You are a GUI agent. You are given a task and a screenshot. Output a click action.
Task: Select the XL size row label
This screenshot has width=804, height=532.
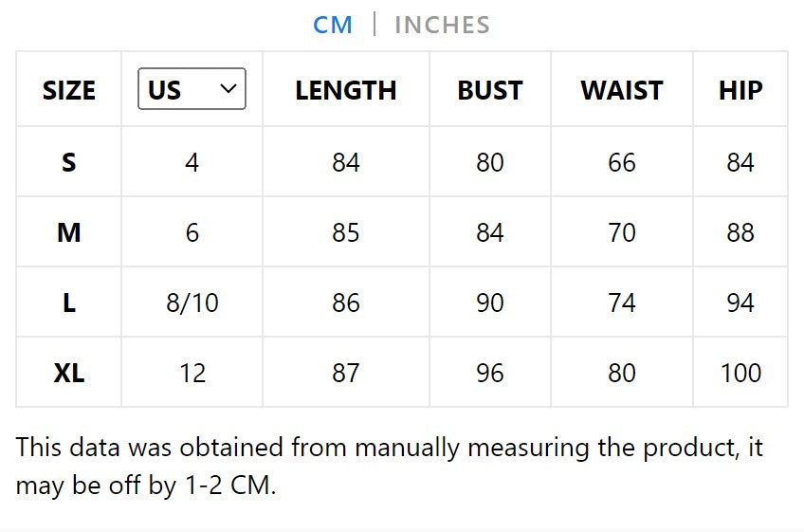point(69,373)
